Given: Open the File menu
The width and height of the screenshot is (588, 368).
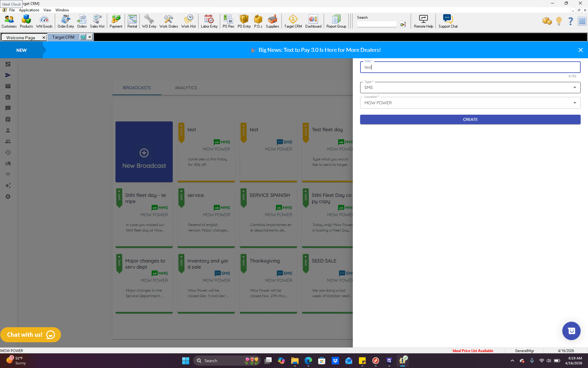Looking at the screenshot, I should click(12, 10).
